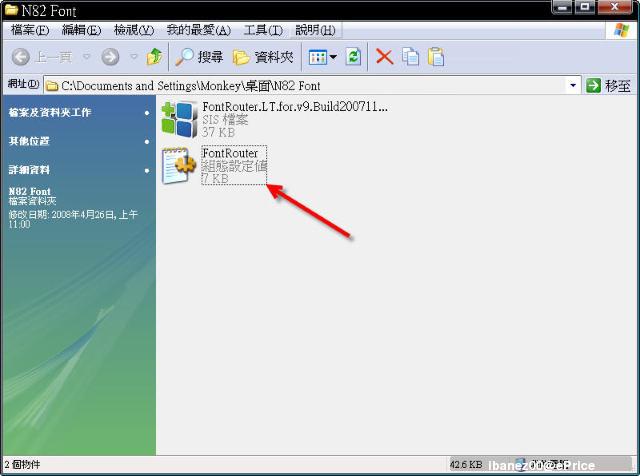The height and width of the screenshot is (476, 640).
Task: Select the FontRouter configuration file icon
Action: pos(179,166)
